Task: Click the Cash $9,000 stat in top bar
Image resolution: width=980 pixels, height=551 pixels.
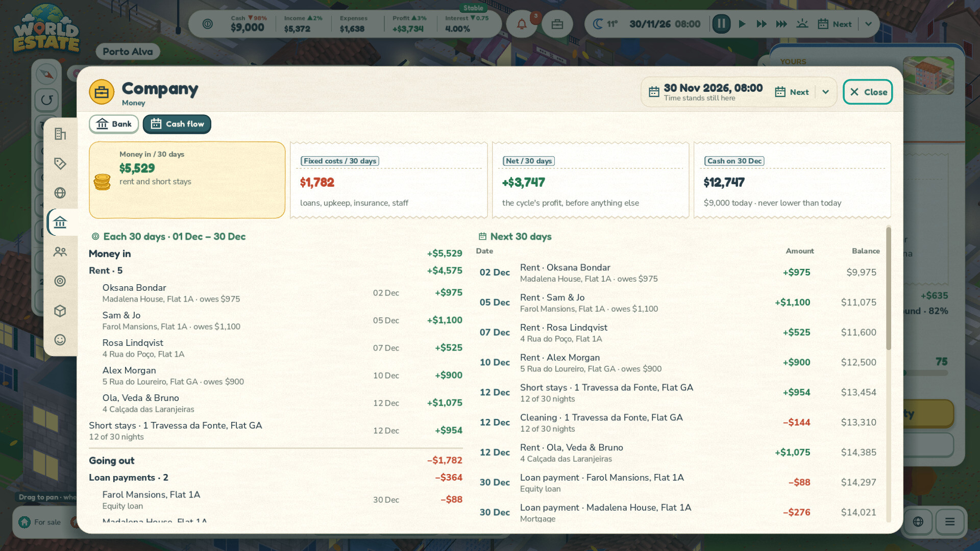Action: coord(249,24)
